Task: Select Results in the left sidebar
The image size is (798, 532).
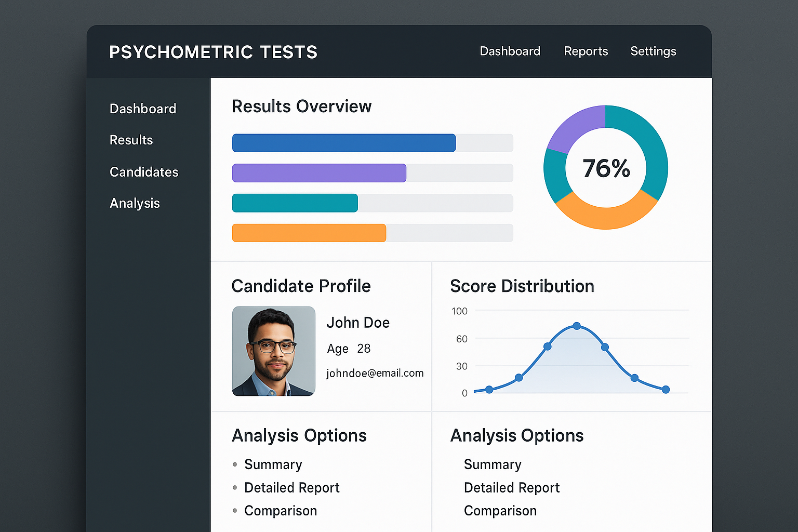Action: 131,140
